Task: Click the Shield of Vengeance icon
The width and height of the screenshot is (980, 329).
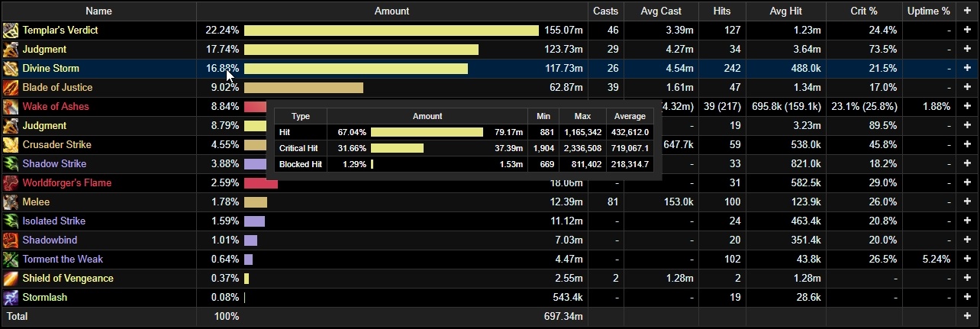Action: point(11,279)
